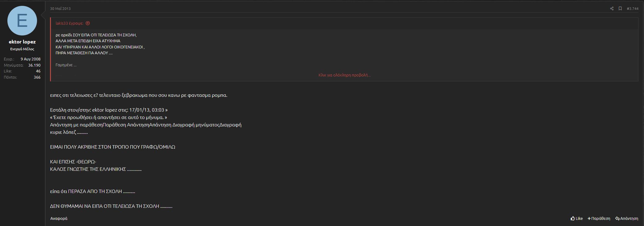
Task: Click the line 'ΕΙΜΑΙ ΠΟΛΥ ΑΚΡΙΒΗΣ ΣΤΟΝ ΤΡΟΠΟ'
Action: (x=112, y=147)
